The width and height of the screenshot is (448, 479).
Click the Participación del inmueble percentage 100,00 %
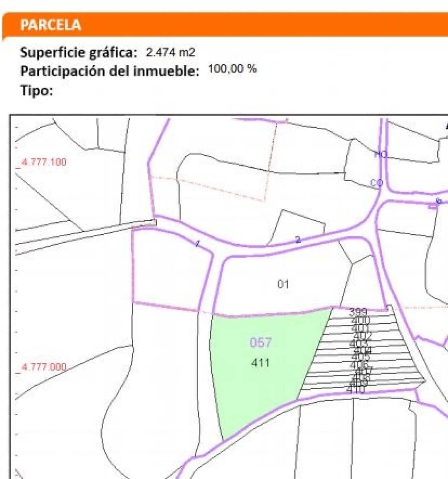click(x=231, y=69)
